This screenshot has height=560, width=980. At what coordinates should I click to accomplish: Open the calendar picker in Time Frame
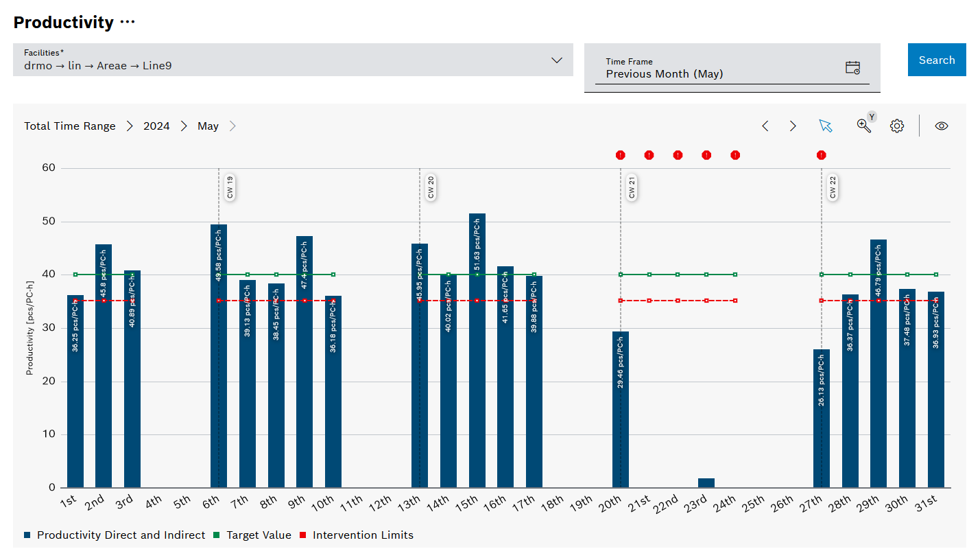(x=852, y=67)
